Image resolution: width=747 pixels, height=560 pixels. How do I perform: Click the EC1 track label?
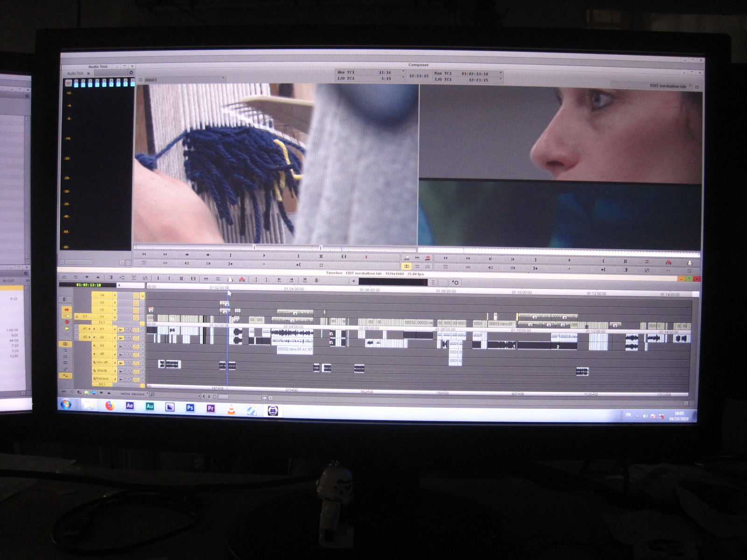(x=102, y=384)
